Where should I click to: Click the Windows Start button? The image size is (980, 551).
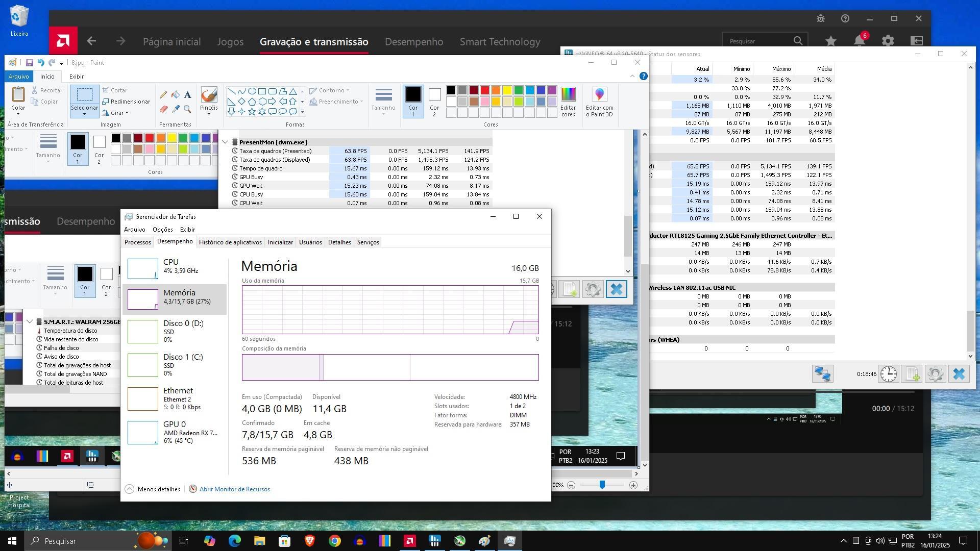tap(12, 541)
